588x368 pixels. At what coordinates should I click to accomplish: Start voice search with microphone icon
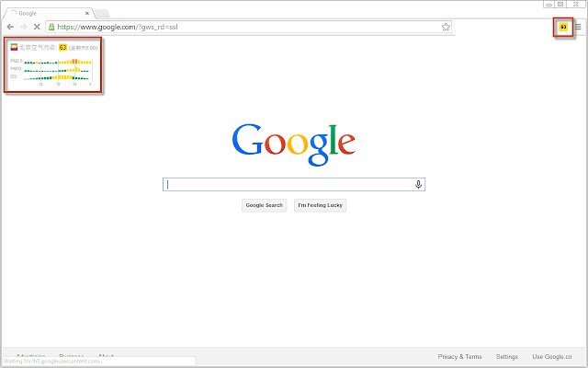point(419,184)
